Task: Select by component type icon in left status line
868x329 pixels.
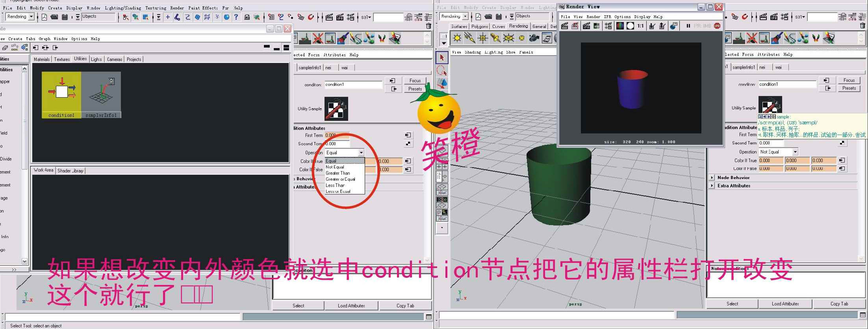Action: pyautogui.click(x=145, y=17)
